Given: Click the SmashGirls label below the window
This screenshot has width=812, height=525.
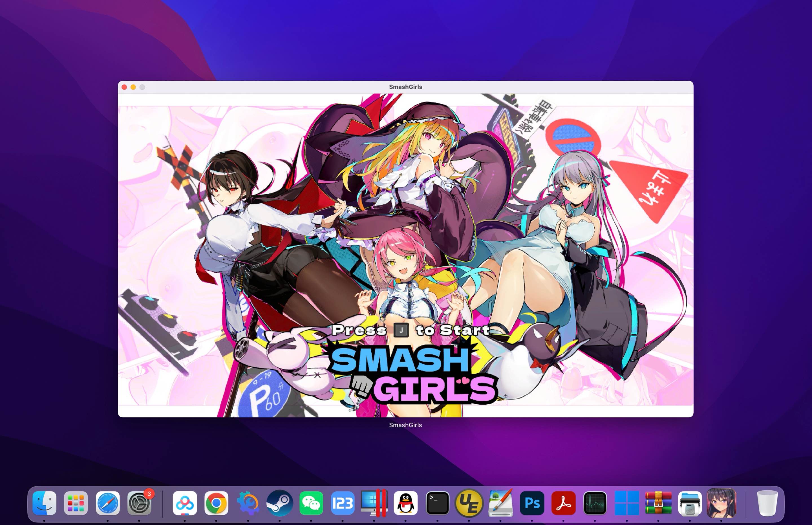Looking at the screenshot, I should [x=406, y=425].
